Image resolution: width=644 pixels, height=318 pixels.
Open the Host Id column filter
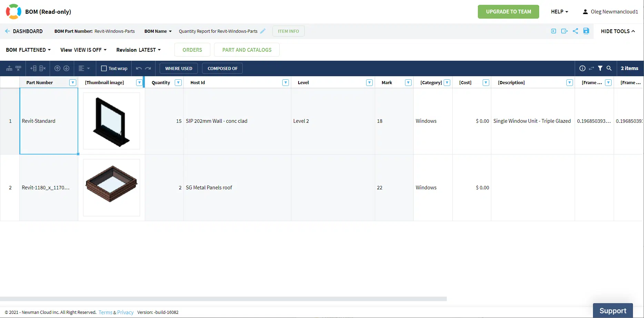coord(285,82)
